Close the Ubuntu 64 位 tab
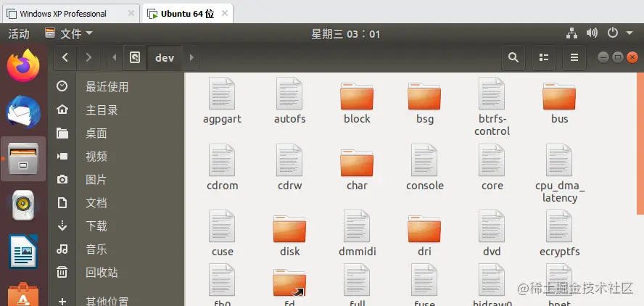644x306 pixels. point(225,13)
